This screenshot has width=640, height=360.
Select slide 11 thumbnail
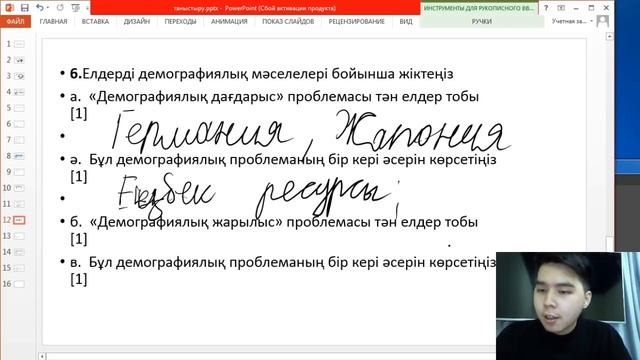19,204
